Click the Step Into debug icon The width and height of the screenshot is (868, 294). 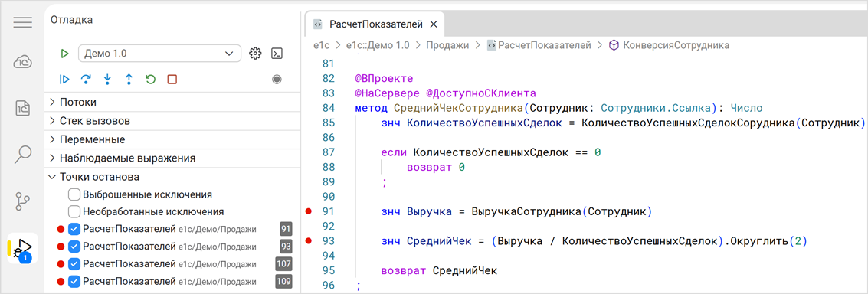click(x=107, y=79)
